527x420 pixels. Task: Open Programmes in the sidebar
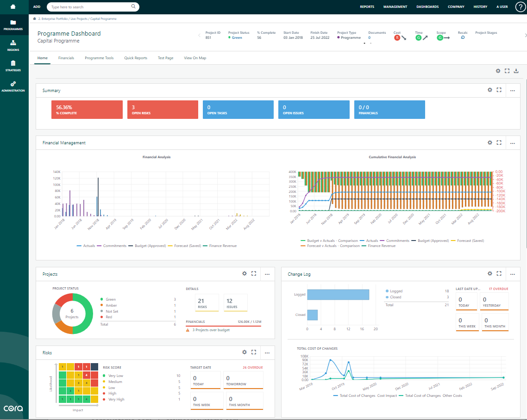tap(13, 25)
